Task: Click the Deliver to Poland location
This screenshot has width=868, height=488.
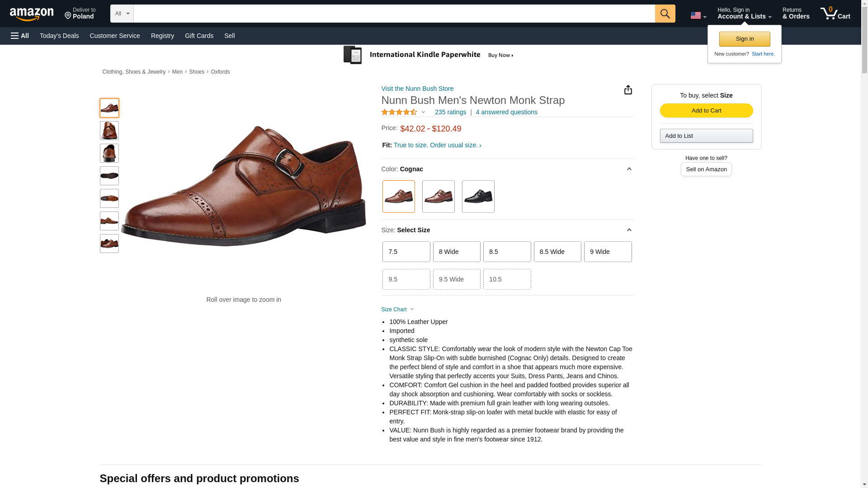Action: pyautogui.click(x=80, y=14)
